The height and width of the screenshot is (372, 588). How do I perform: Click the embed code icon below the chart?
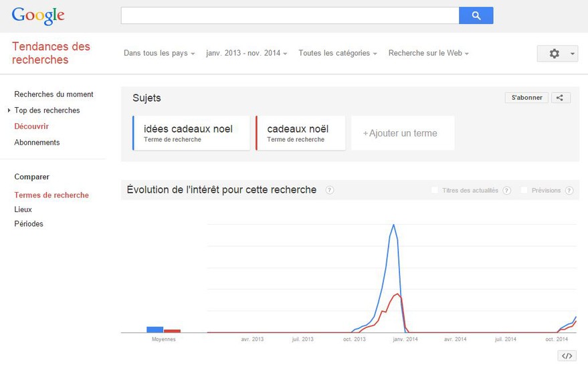click(567, 356)
